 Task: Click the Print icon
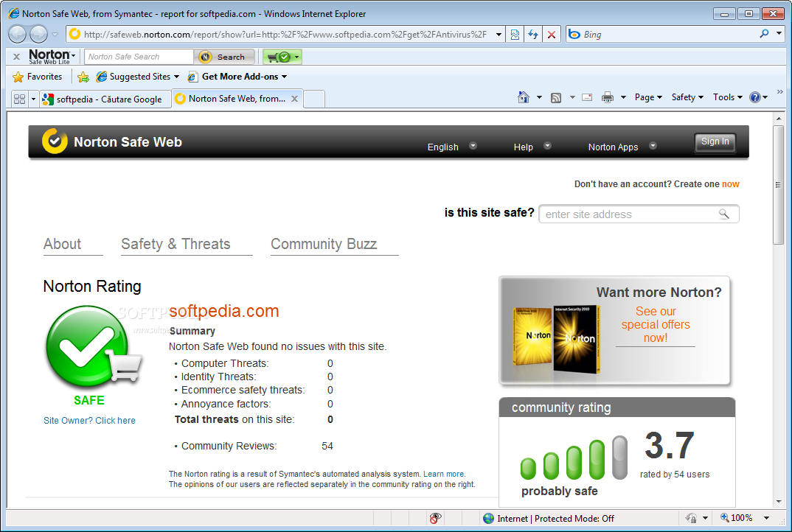[607, 97]
